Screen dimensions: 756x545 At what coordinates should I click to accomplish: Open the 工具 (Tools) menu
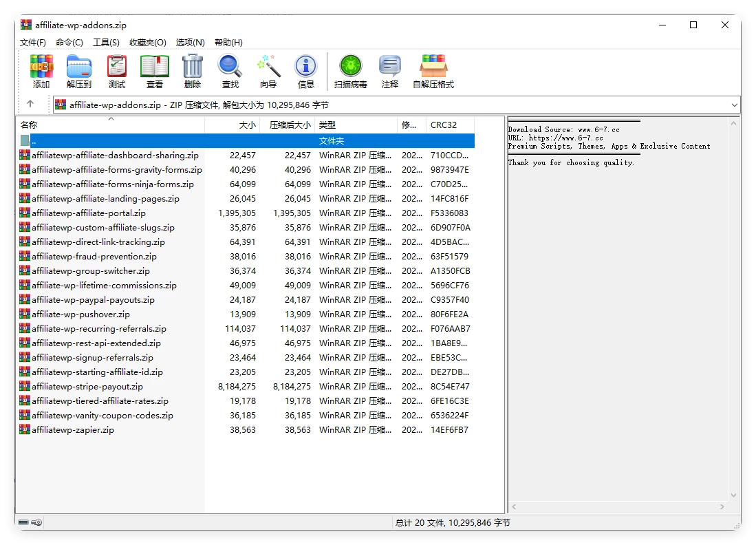click(106, 42)
